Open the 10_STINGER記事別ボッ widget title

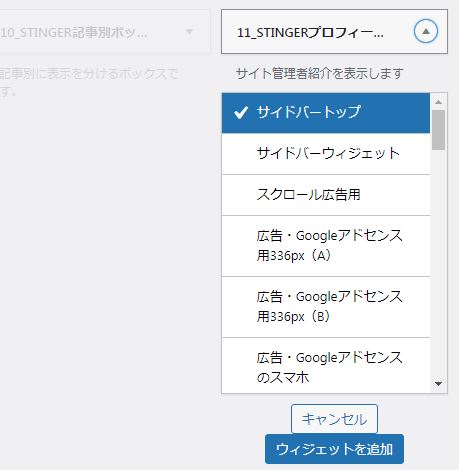click(74, 33)
